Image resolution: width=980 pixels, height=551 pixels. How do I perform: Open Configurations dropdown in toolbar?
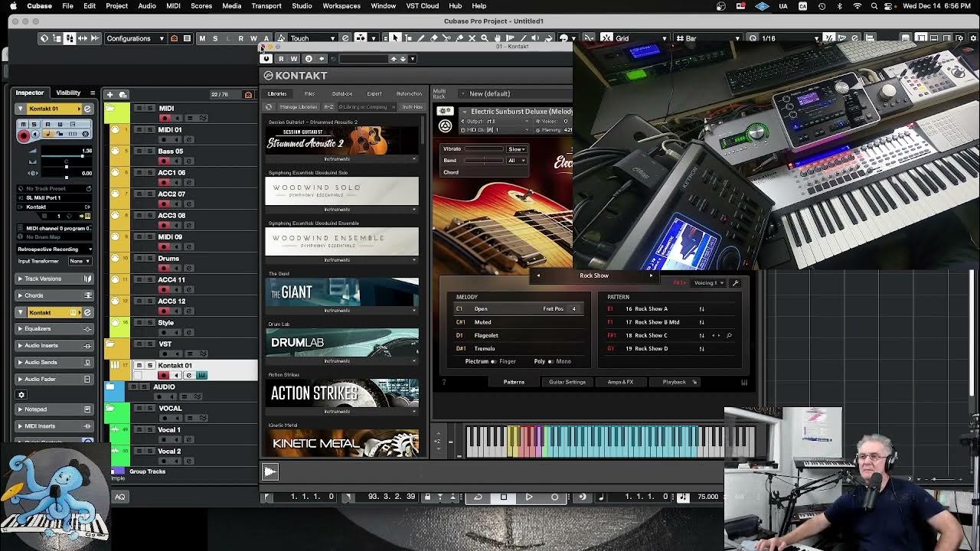135,38
